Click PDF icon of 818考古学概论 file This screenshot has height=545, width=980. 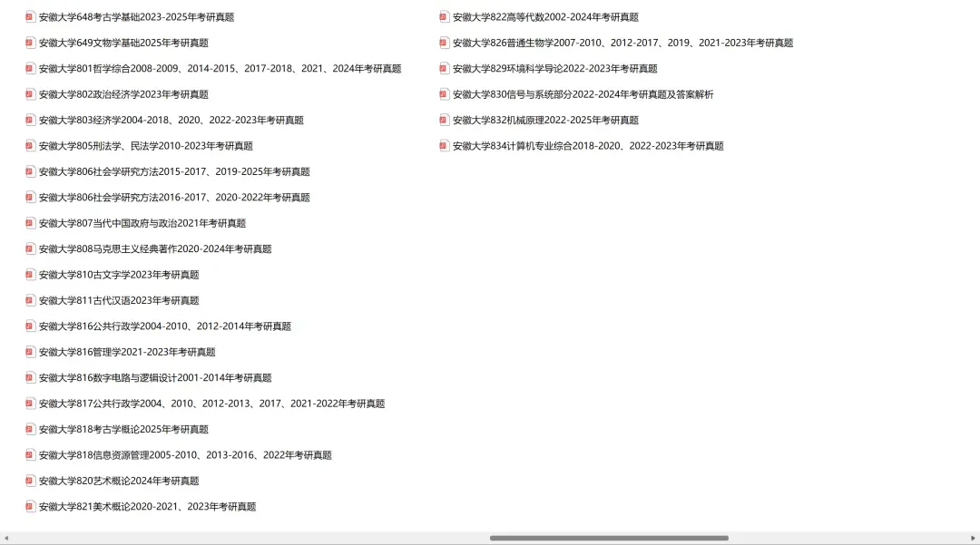[x=30, y=429]
